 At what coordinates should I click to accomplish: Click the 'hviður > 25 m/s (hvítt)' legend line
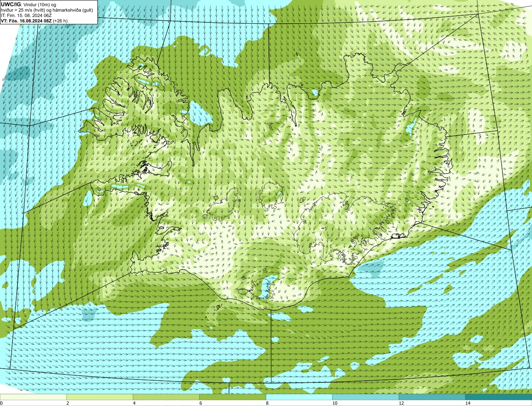tap(47, 10)
